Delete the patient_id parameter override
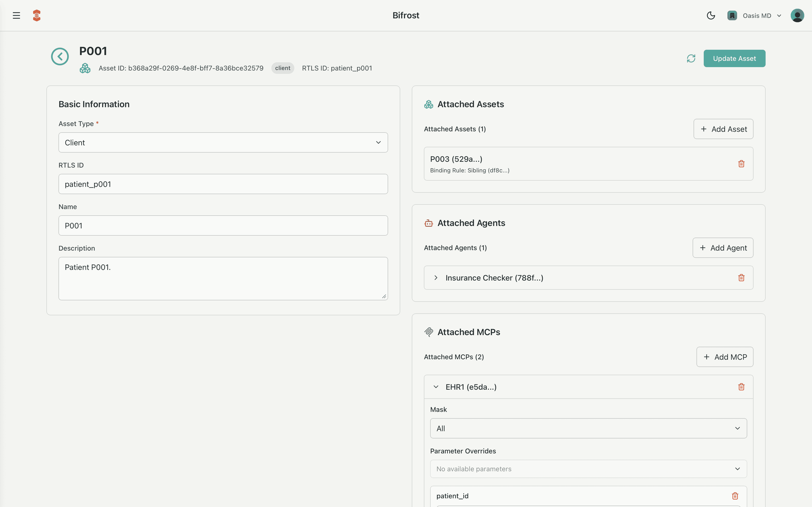The height and width of the screenshot is (507, 812). (x=735, y=496)
